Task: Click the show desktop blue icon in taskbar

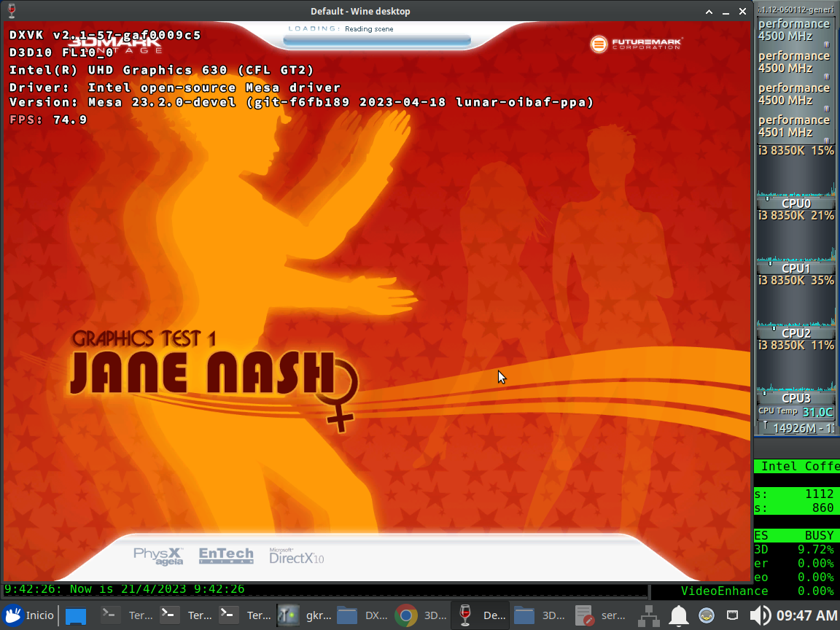Action: tap(76, 615)
